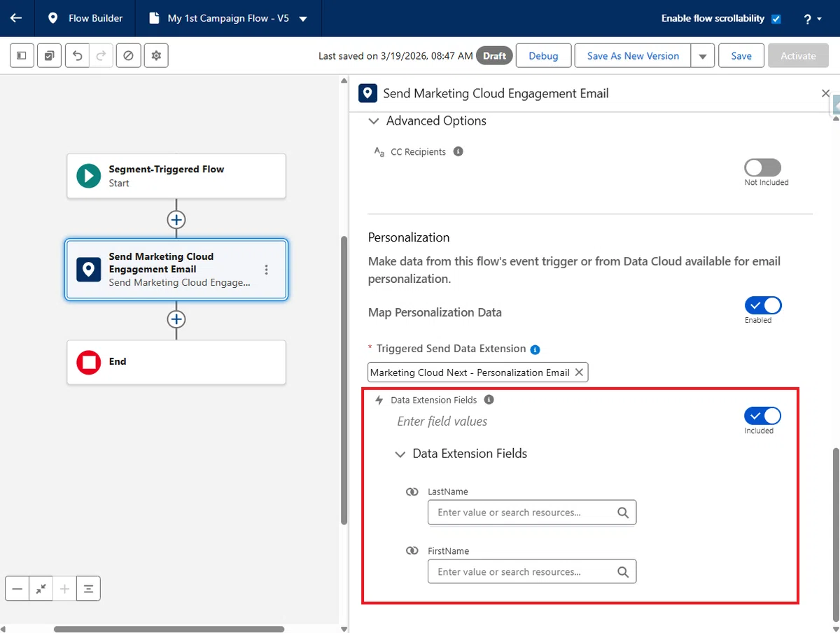Include CC Recipients with the toggle
The height and width of the screenshot is (633, 840).
[x=762, y=167]
